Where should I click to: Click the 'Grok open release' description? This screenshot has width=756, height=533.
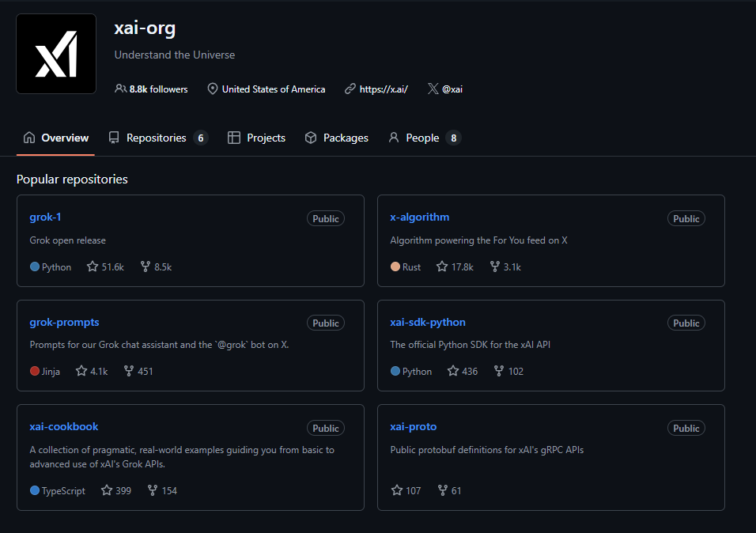pos(67,240)
